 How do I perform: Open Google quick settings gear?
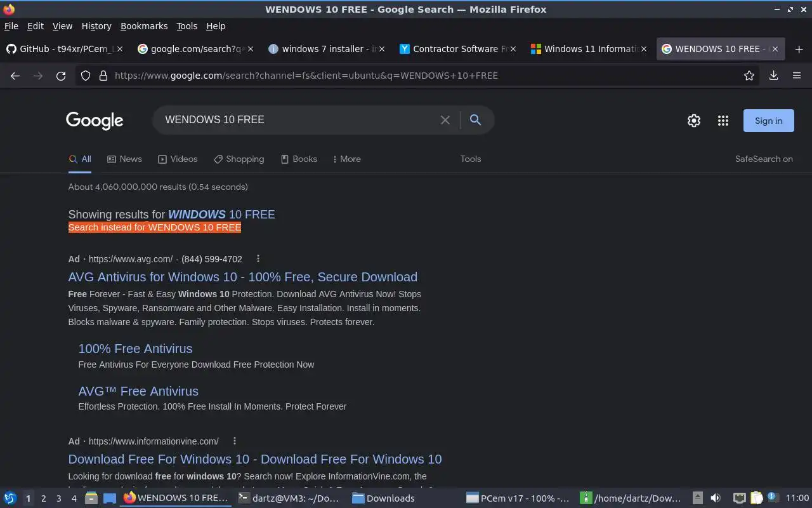(694, 121)
